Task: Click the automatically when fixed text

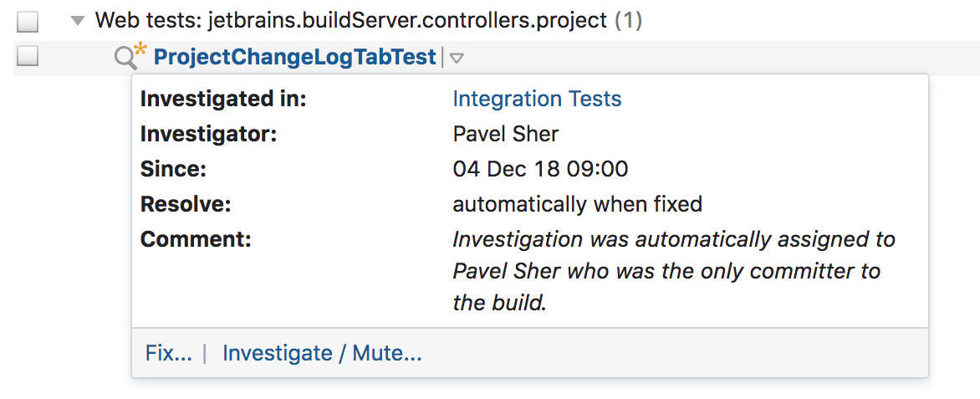Action: click(578, 204)
